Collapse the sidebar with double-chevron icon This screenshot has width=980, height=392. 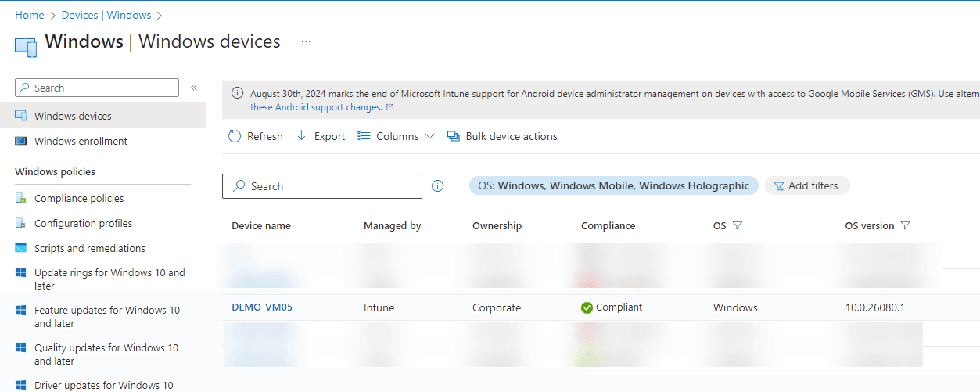click(194, 88)
